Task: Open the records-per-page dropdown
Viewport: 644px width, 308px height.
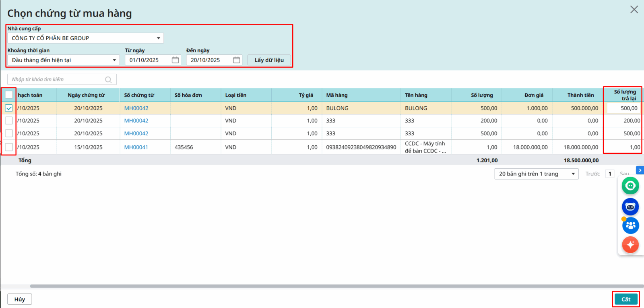Action: (x=536, y=174)
